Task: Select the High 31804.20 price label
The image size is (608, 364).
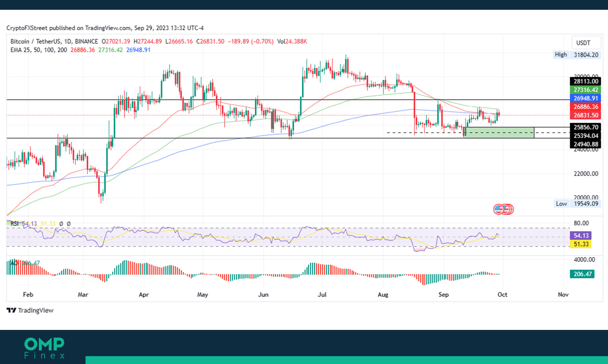Action: pyautogui.click(x=577, y=55)
